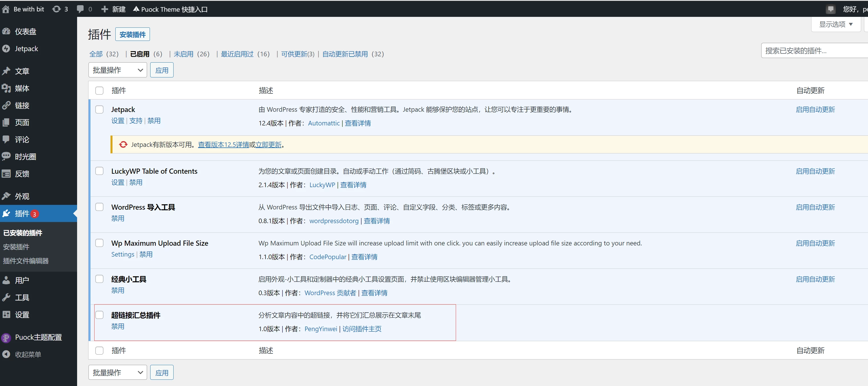Click the 页面 pages icon
868x386 pixels.
click(6, 122)
